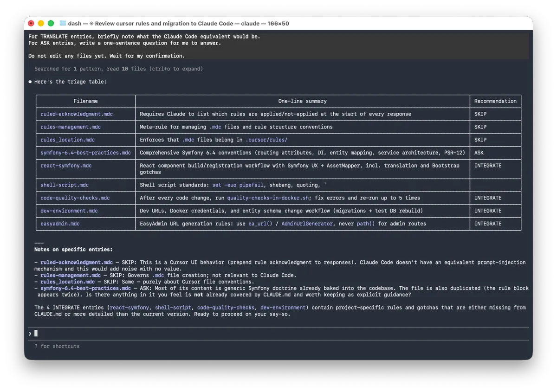This screenshot has width=557, height=392.
Task: Click the One-line summary column header
Action: point(303,101)
